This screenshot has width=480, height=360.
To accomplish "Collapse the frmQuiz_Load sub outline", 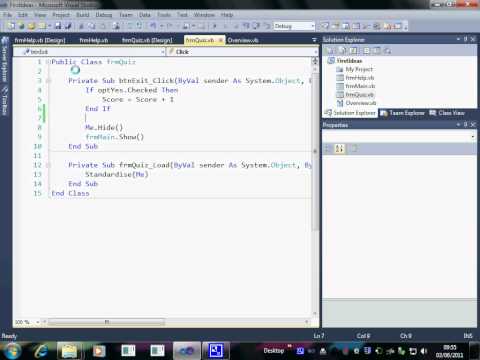I will [49, 165].
